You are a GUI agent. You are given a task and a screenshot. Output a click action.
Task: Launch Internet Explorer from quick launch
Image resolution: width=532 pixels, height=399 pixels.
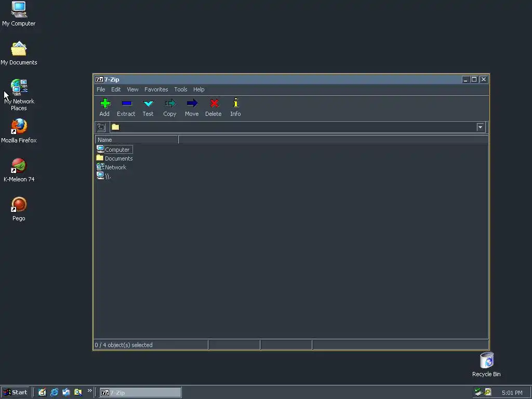(54, 393)
